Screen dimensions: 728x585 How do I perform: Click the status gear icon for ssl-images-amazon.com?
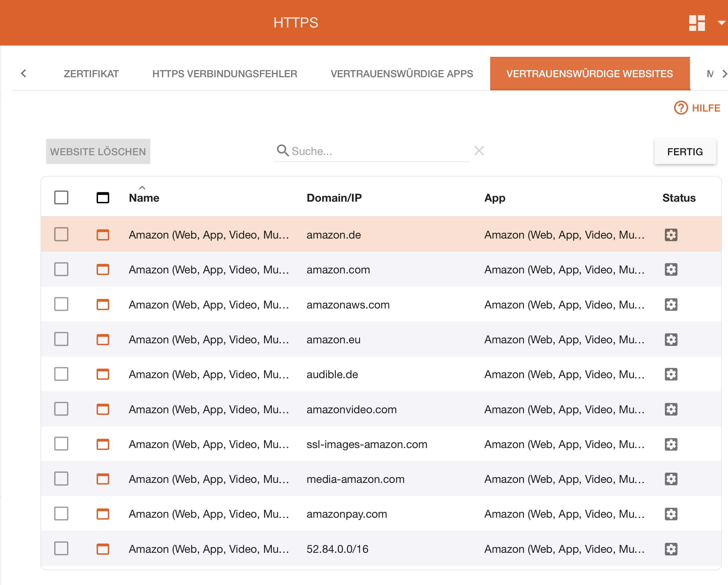671,444
